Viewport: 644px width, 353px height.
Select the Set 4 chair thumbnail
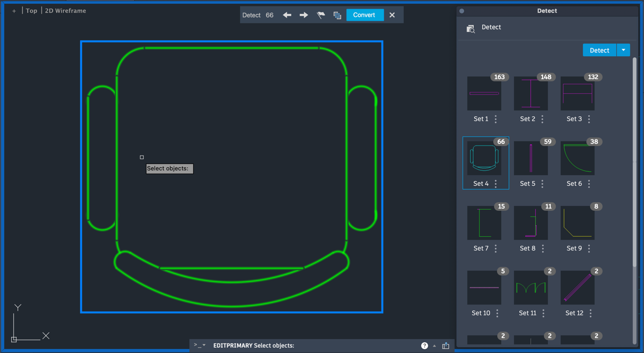tap(484, 158)
